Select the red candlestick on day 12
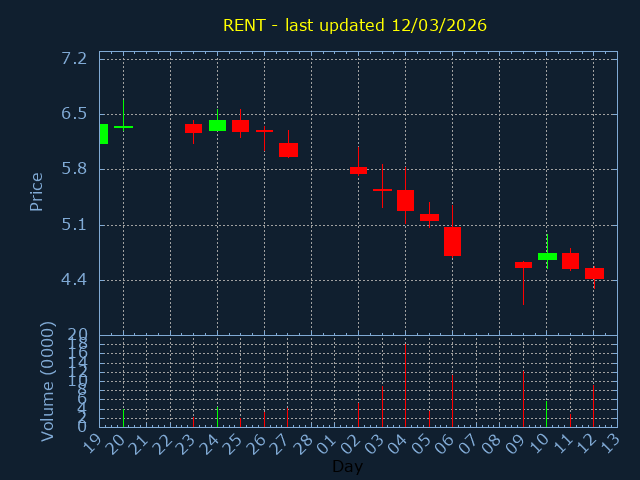The image size is (640, 480). tap(594, 273)
